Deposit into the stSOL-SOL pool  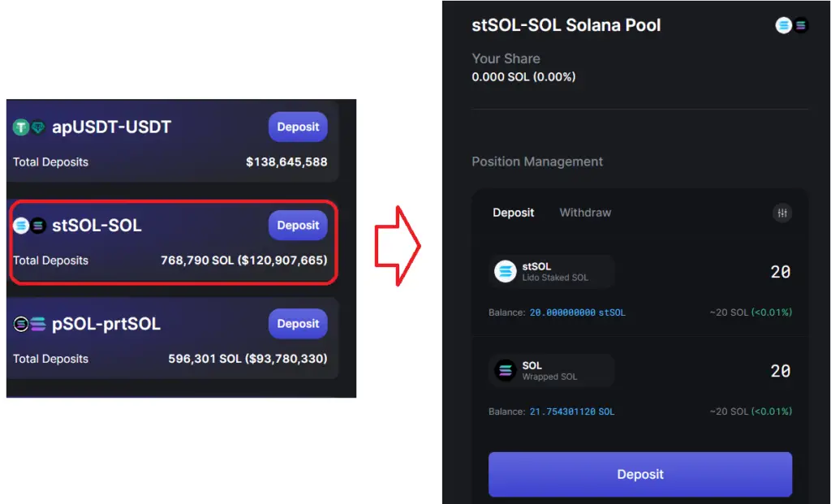[298, 226]
